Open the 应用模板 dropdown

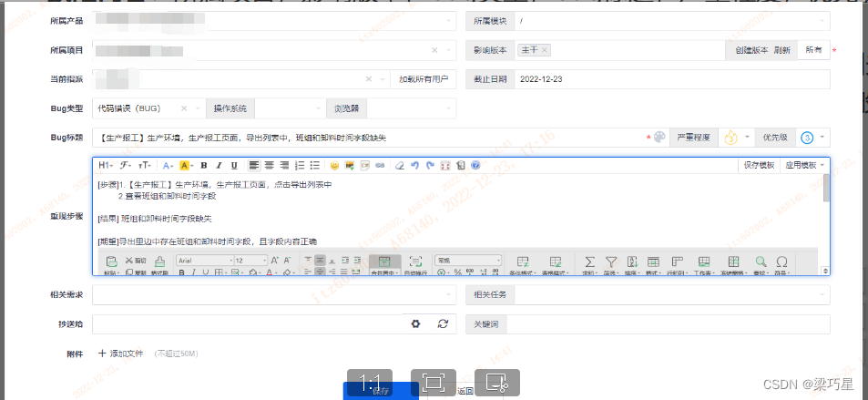pos(805,165)
